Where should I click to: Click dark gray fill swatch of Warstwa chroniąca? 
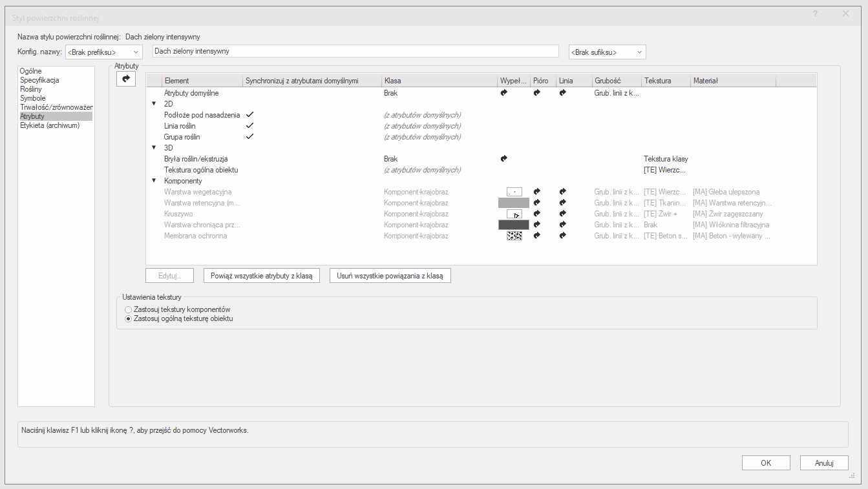(x=513, y=225)
